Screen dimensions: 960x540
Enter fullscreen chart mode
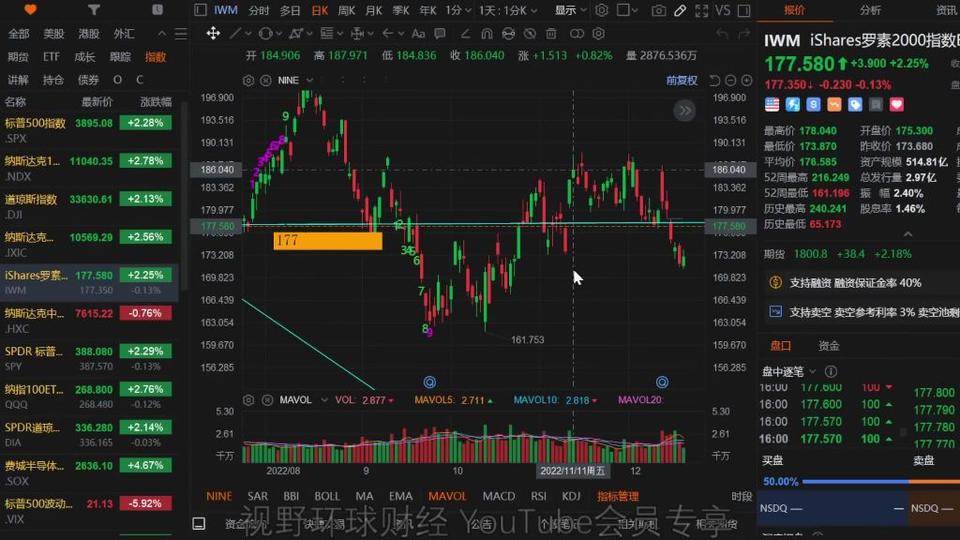pos(702,10)
